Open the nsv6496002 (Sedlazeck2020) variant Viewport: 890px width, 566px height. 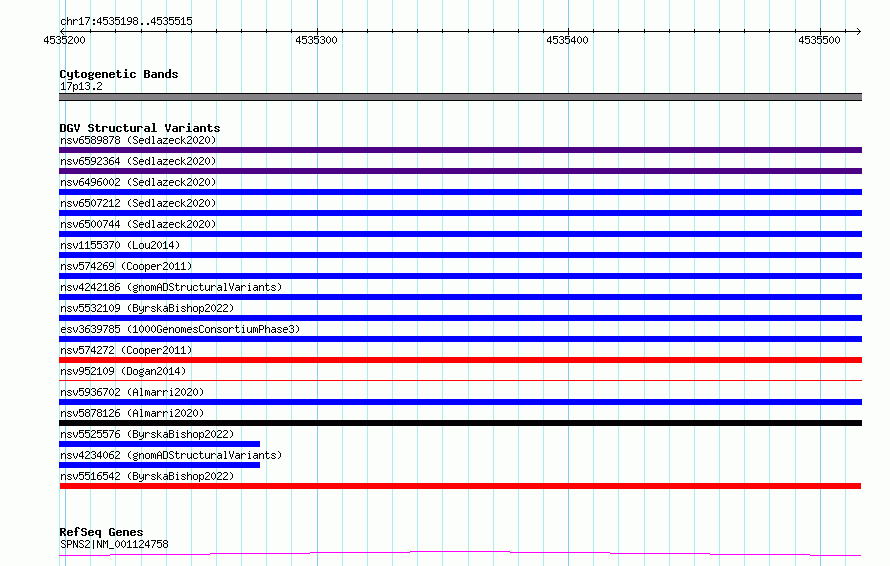pos(138,182)
